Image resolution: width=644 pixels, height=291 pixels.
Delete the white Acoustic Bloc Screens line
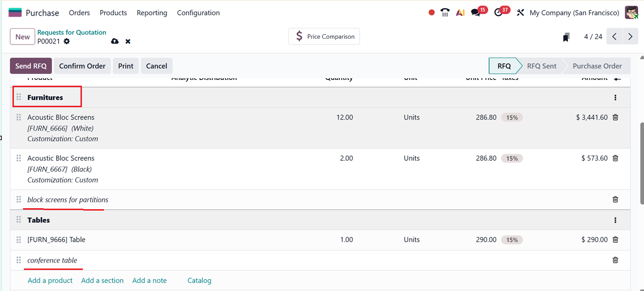[615, 117]
